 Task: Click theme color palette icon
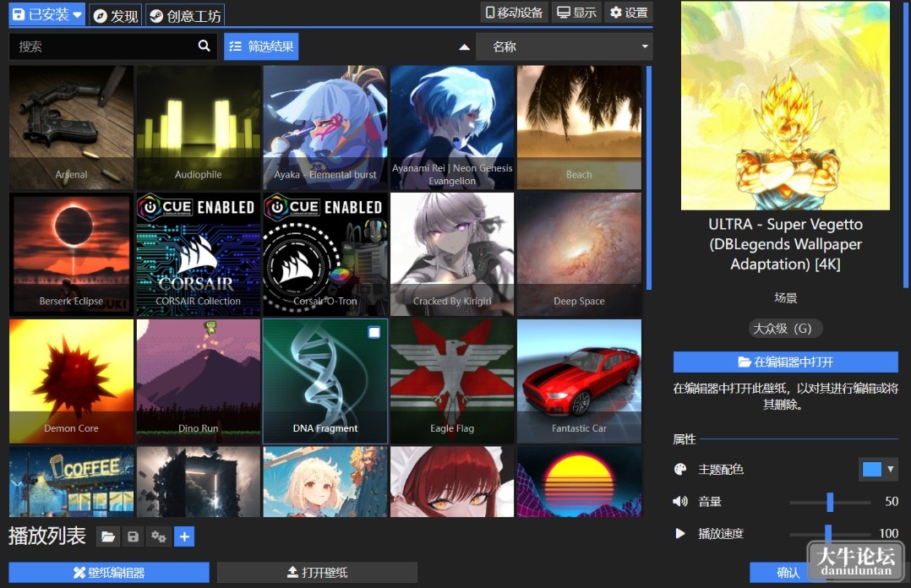click(x=679, y=470)
